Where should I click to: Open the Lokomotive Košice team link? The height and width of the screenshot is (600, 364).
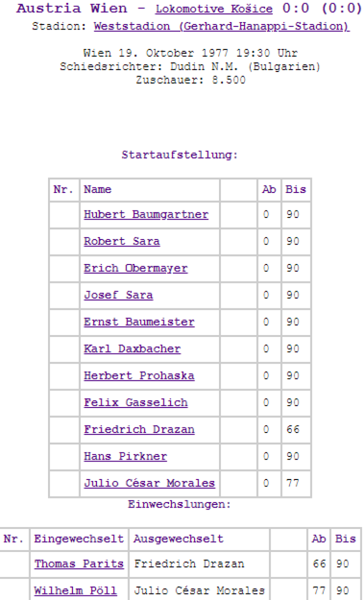214,9
